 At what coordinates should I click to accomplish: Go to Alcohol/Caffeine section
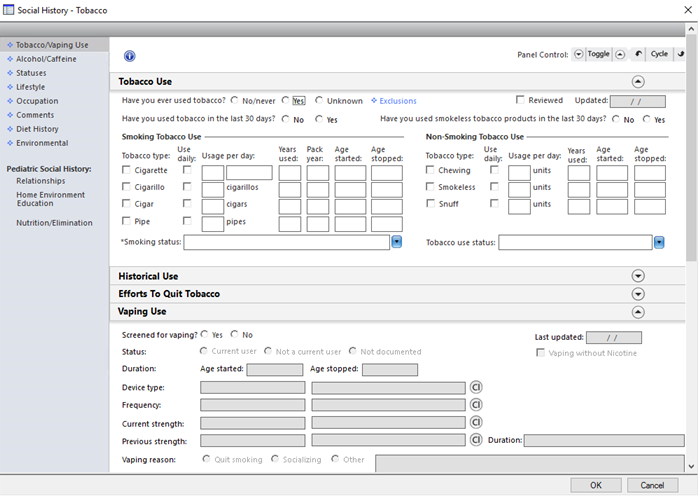click(x=46, y=59)
